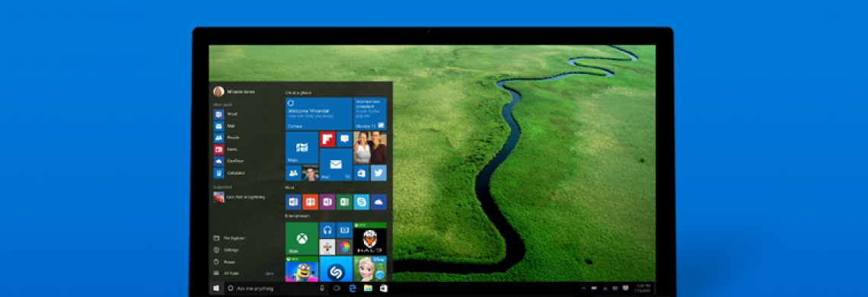Show hidden system tray icons chevron
This screenshot has height=297, width=868.
583,288
